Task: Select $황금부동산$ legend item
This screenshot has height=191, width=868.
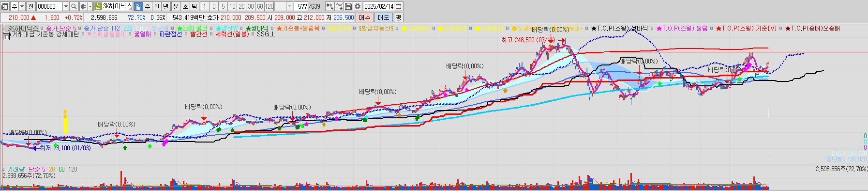Action: [376, 29]
